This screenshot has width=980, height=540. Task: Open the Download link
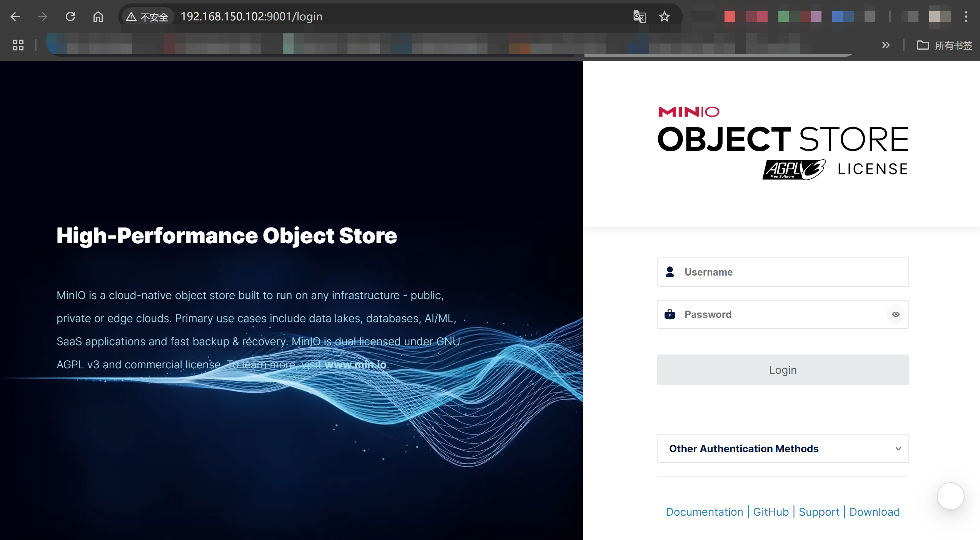(874, 512)
